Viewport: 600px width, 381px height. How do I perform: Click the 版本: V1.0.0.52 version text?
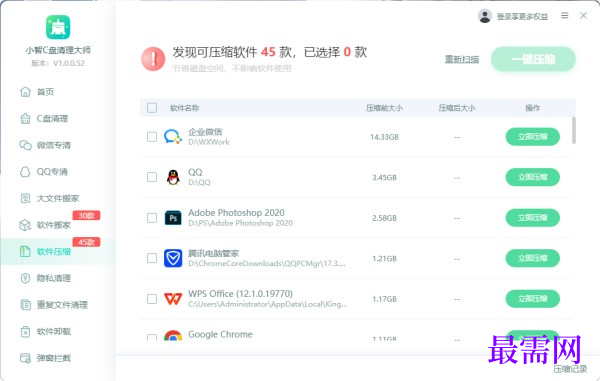click(x=58, y=63)
